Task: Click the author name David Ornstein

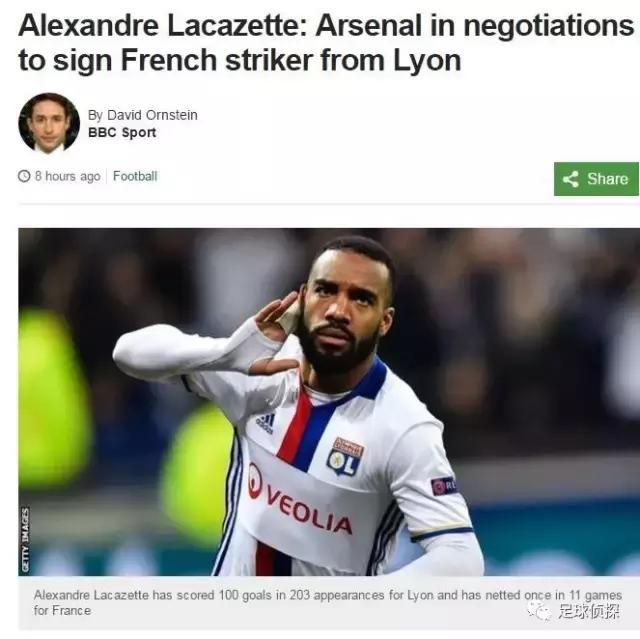Action: point(152,115)
